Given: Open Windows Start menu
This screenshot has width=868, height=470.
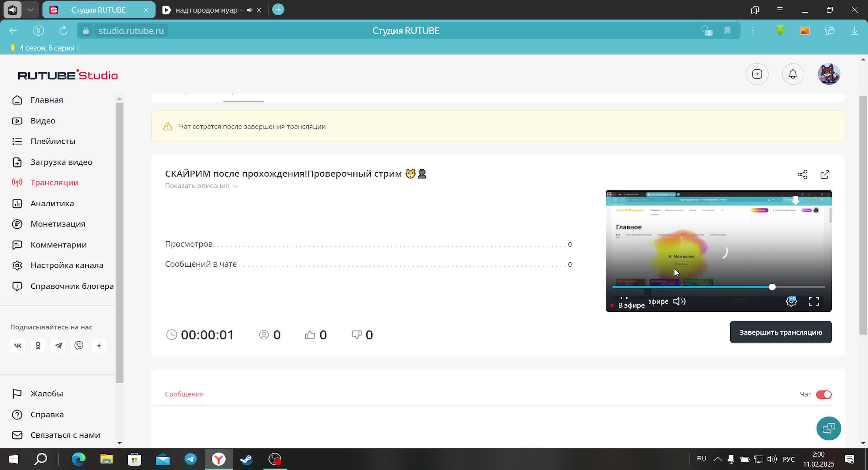Looking at the screenshot, I should pos(13,459).
